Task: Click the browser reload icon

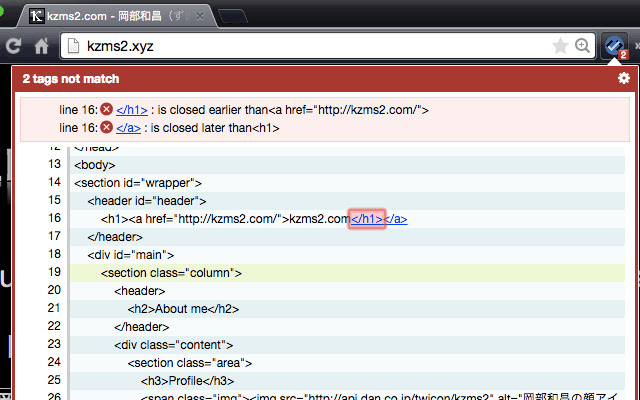Action: [x=13, y=46]
